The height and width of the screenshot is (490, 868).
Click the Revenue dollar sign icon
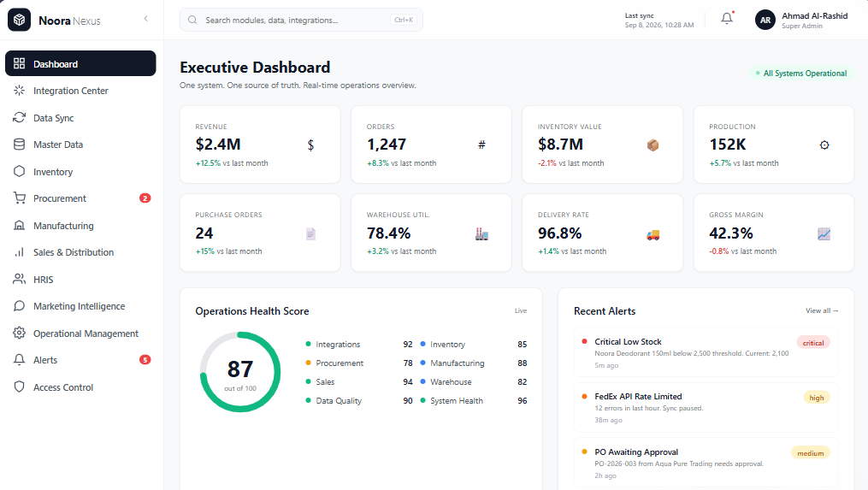click(x=310, y=145)
